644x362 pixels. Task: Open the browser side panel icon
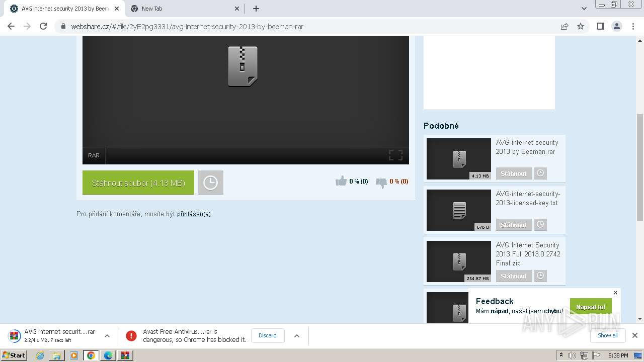pos(600,26)
